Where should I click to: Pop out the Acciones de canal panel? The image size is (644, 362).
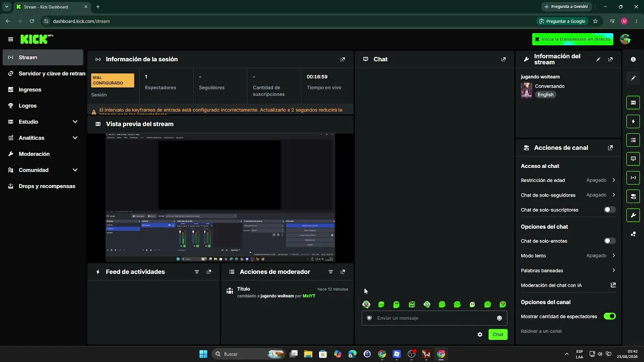click(610, 148)
